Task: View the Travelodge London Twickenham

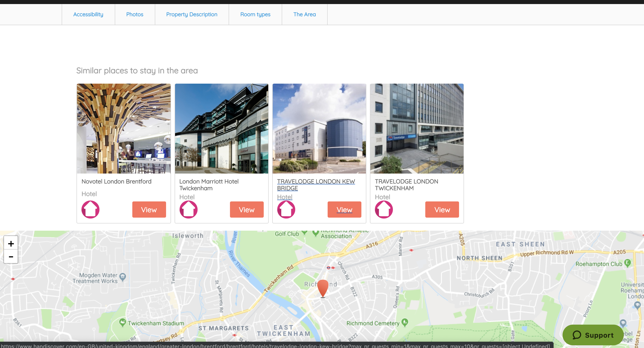Action: 442,210
